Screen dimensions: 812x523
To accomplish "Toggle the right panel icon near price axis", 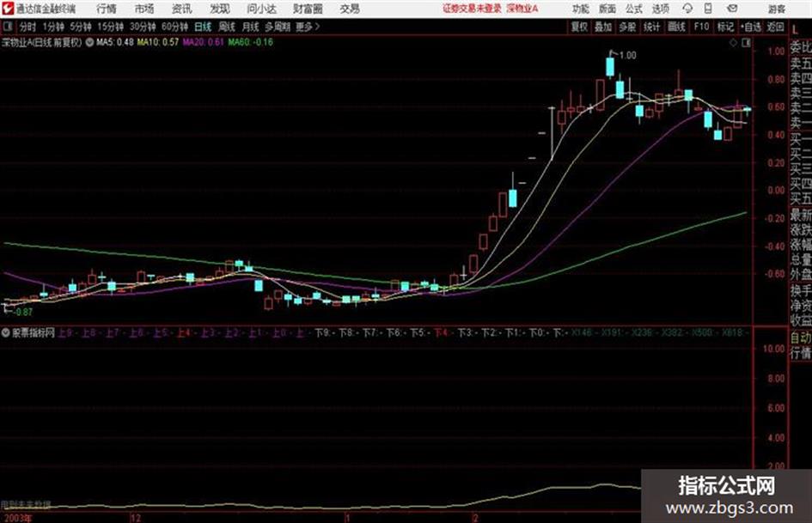I will coord(746,43).
